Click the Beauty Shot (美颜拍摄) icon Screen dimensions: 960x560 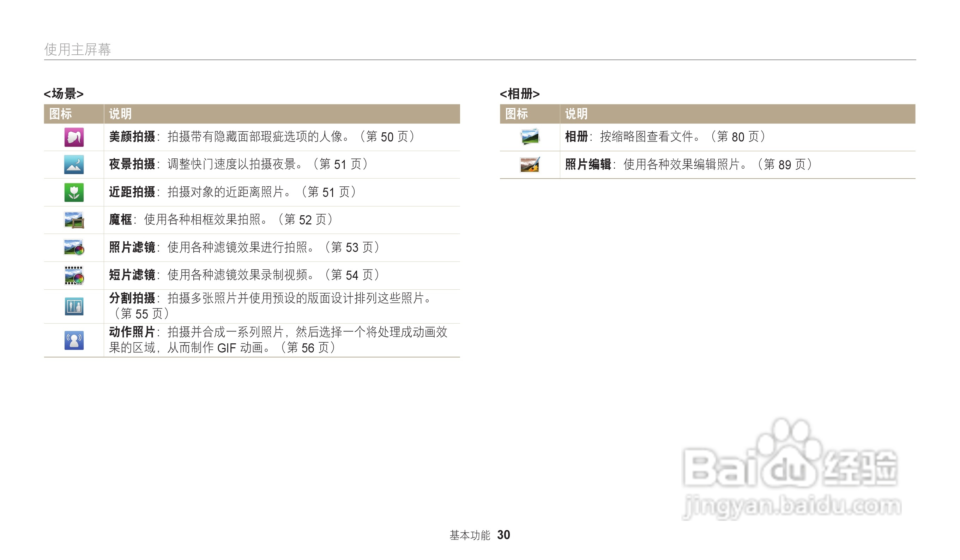tap(74, 137)
